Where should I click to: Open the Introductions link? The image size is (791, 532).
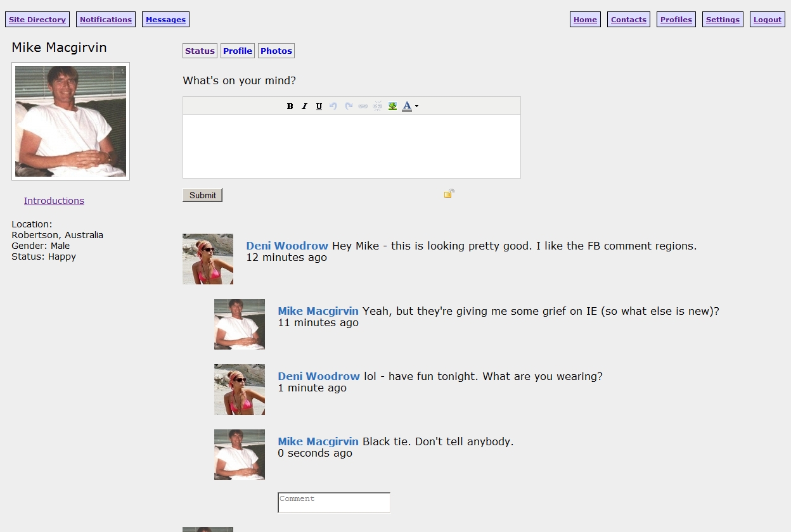pyautogui.click(x=54, y=201)
